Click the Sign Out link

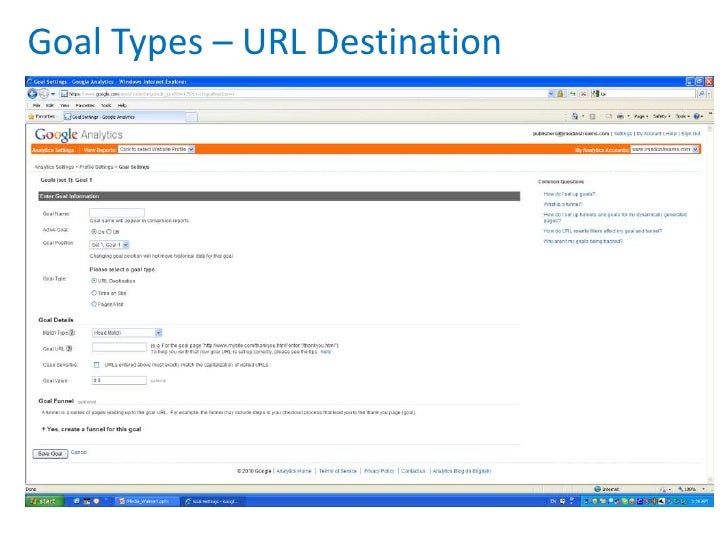tap(690, 134)
